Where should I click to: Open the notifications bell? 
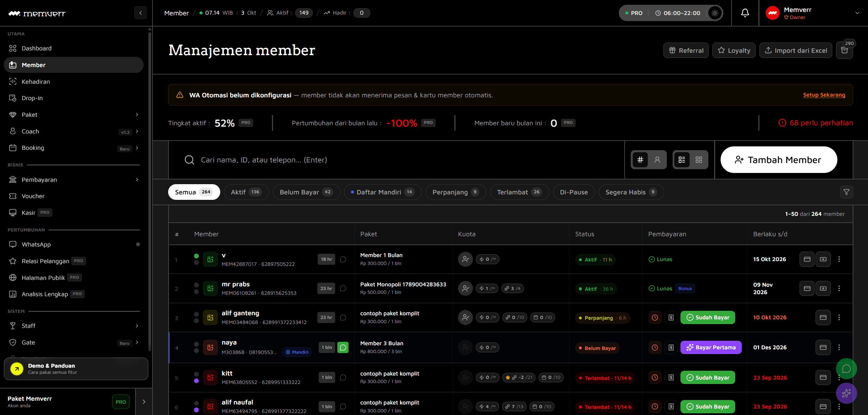click(x=745, y=13)
